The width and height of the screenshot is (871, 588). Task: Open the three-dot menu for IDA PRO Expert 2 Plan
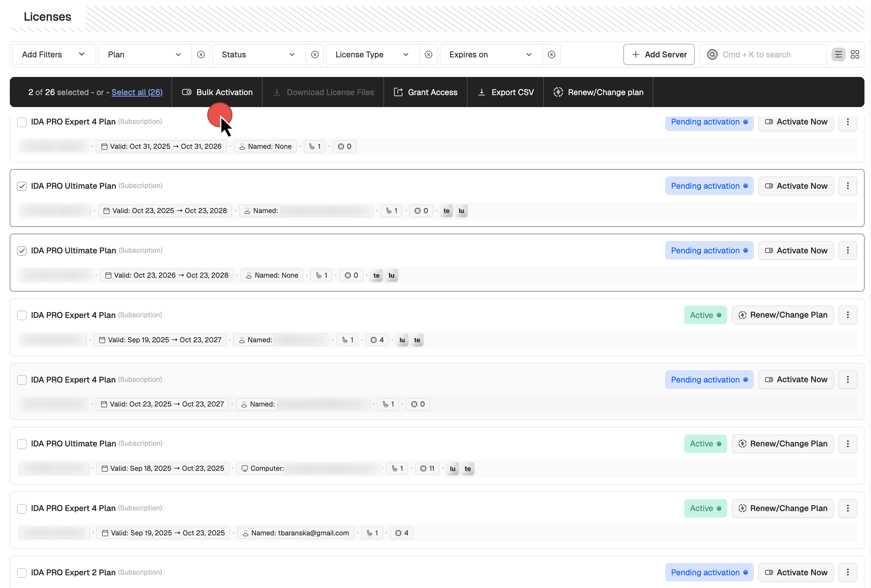point(848,572)
